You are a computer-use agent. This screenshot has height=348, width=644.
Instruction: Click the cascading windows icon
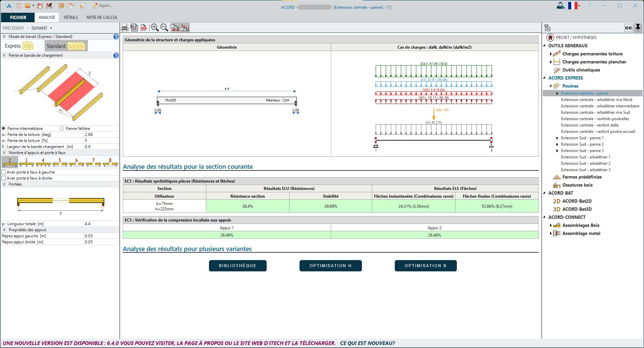coord(71,6)
